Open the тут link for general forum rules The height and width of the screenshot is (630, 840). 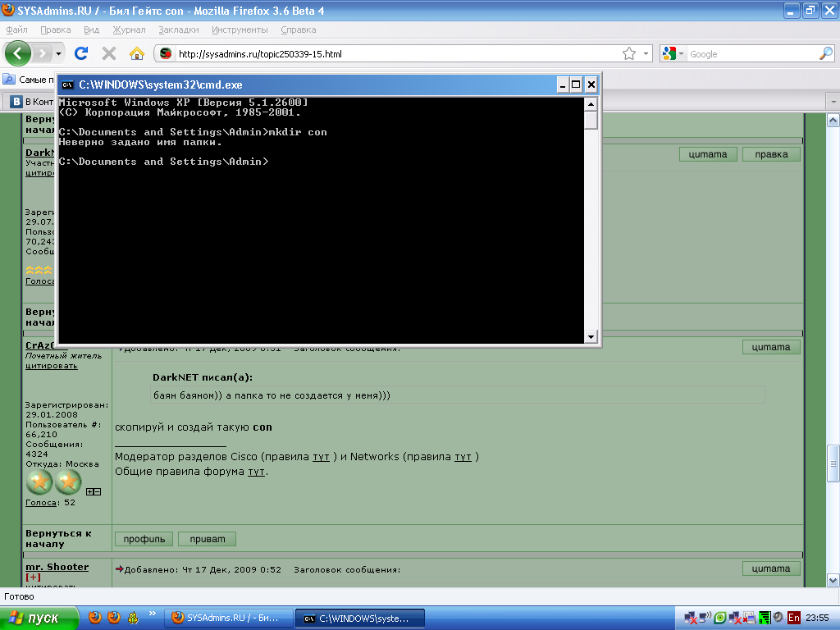click(x=256, y=472)
